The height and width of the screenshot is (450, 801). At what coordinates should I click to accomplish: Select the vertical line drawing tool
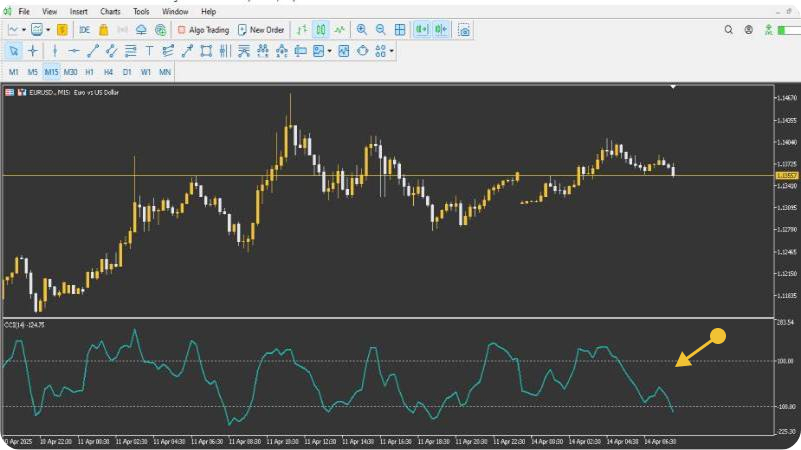click(x=55, y=51)
